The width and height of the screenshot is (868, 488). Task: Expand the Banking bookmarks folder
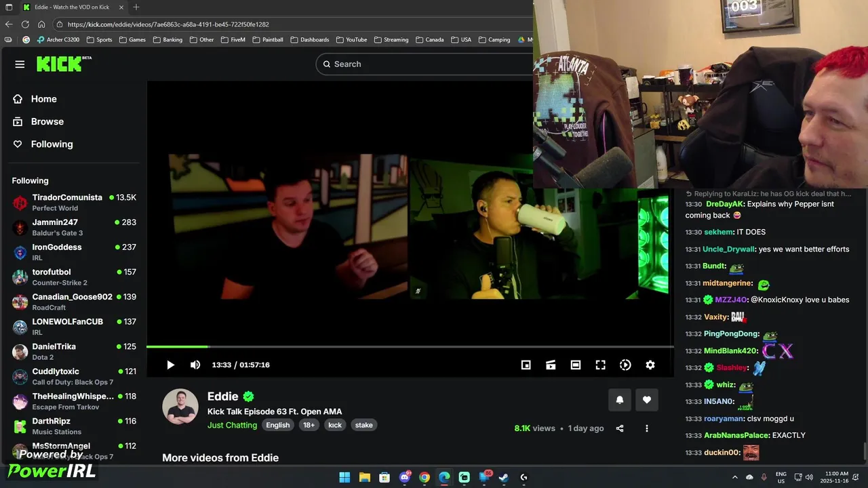(167, 40)
